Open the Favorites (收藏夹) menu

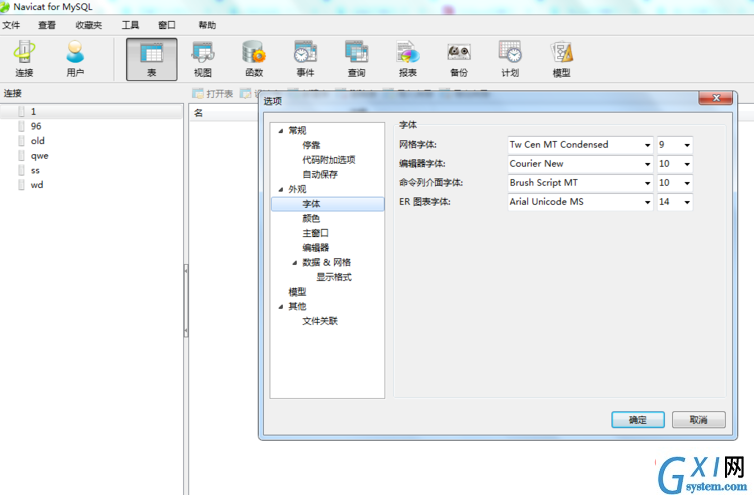tap(88, 25)
